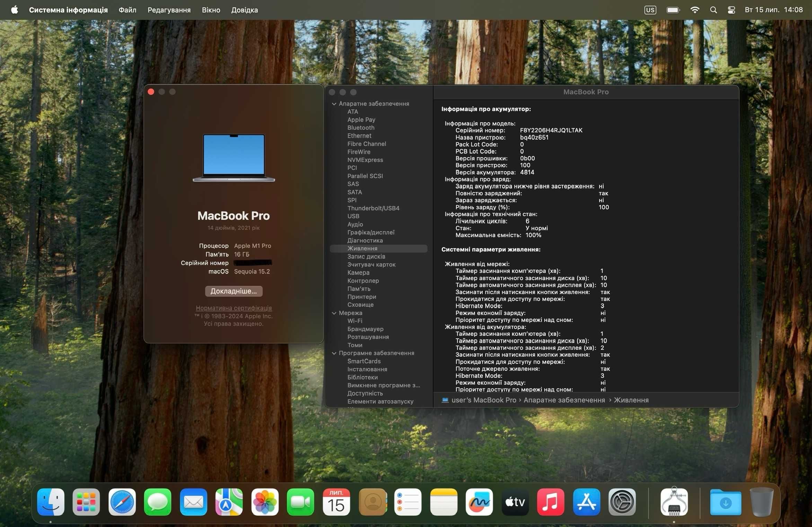Select Діагностика in sidebar

pos(365,240)
